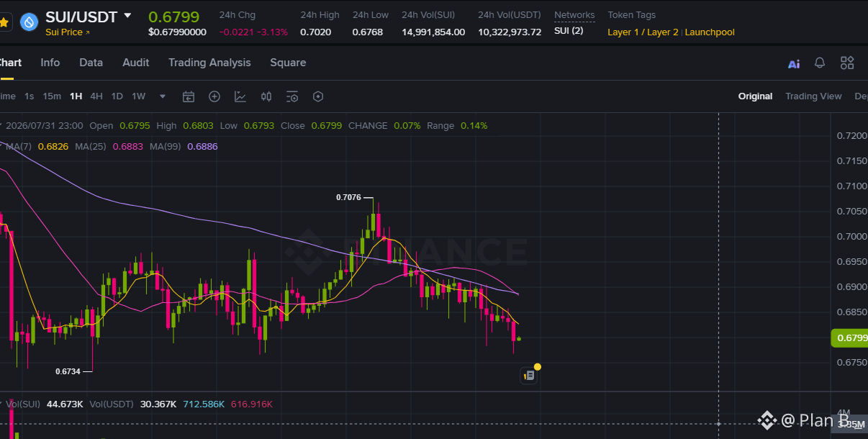Click the Open 0.6795 OHLC value

135,125
